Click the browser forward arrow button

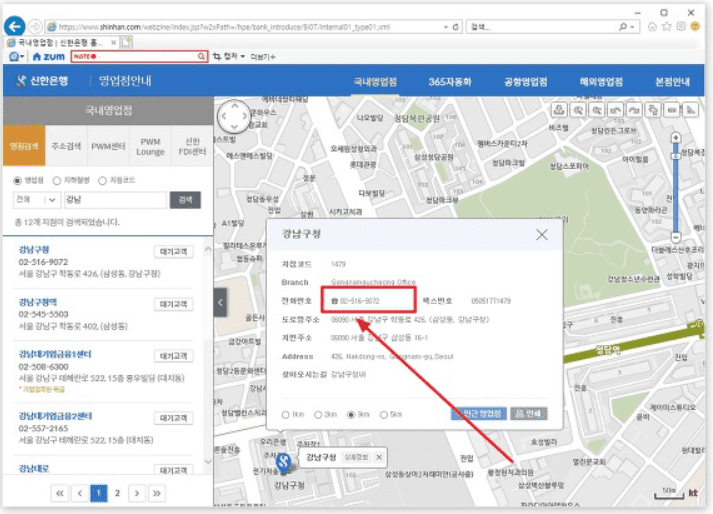35,27
